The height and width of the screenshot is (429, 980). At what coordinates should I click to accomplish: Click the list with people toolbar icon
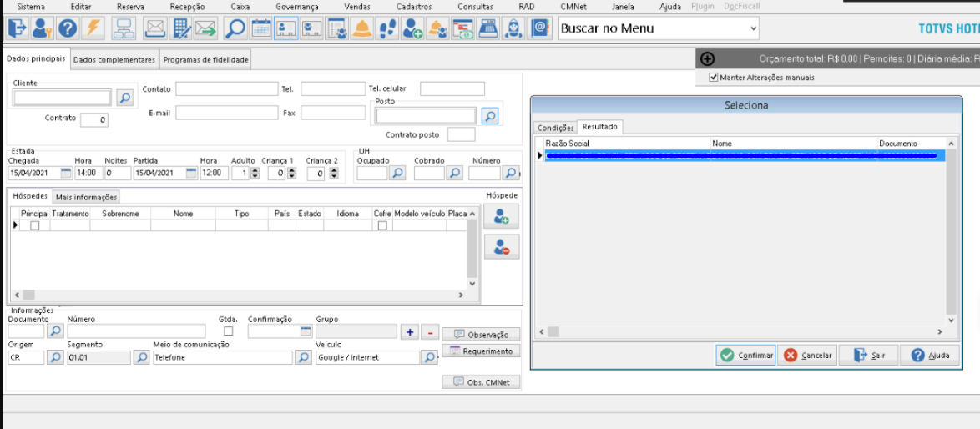(x=336, y=28)
